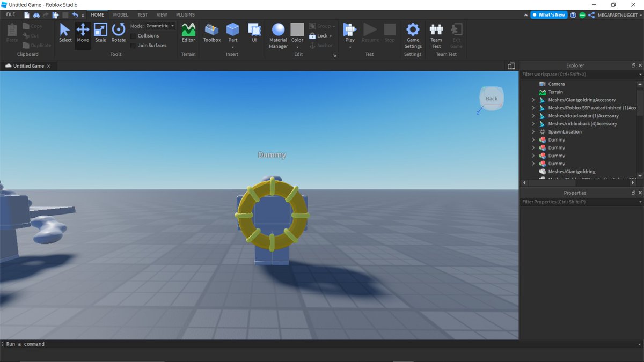
Task: Activate the Rotate tool
Action: pyautogui.click(x=118, y=33)
